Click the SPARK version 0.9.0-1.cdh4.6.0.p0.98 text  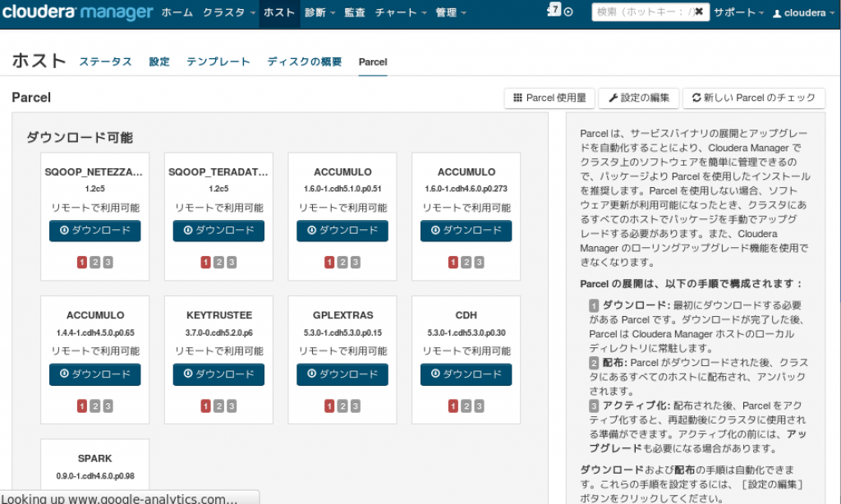[95, 476]
